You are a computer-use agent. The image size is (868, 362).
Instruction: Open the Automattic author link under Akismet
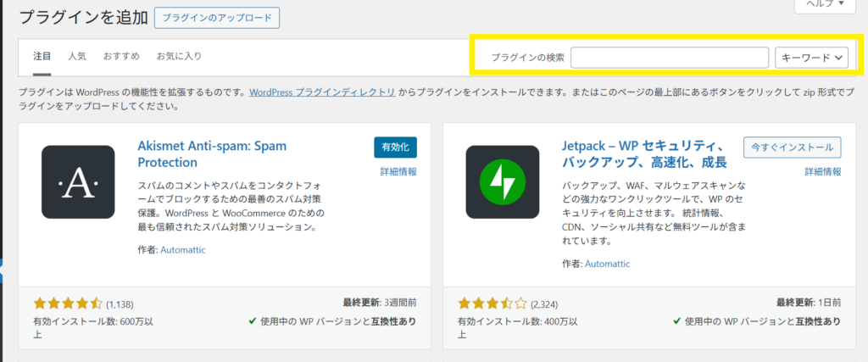coord(183,249)
